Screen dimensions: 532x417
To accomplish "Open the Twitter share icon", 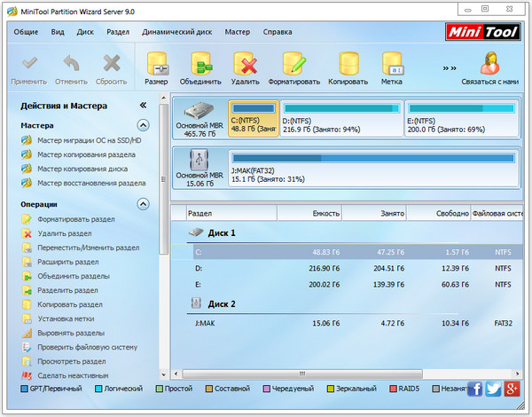I will click(x=493, y=389).
